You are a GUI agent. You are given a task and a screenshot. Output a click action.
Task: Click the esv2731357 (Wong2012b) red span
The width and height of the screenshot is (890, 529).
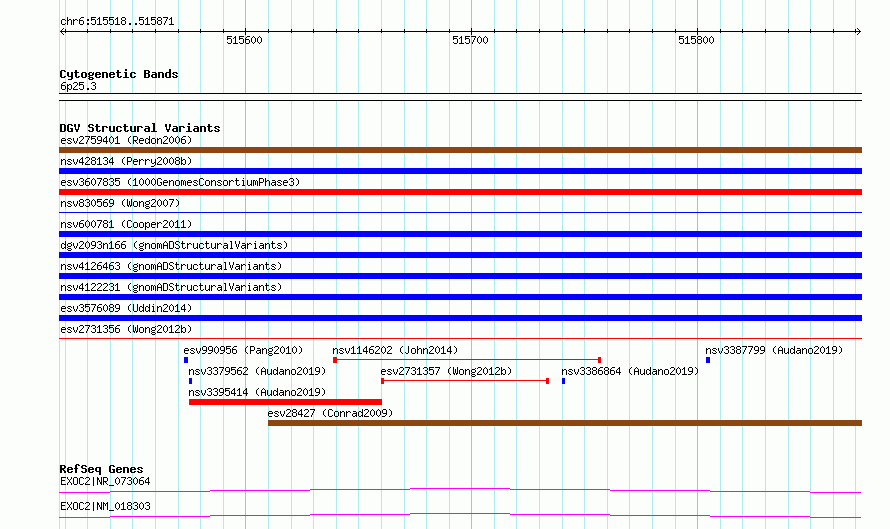pyautogui.click(x=465, y=381)
